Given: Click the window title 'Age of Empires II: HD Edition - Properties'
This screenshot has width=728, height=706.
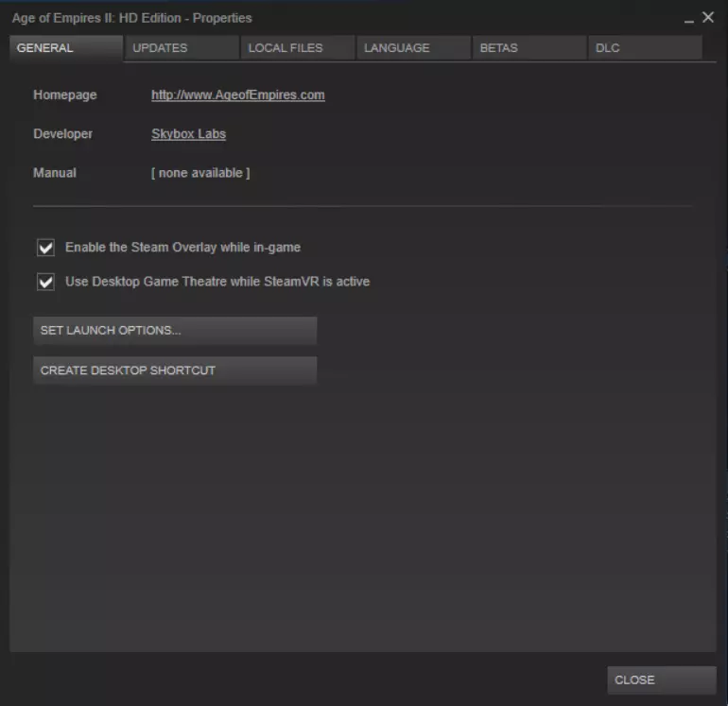Looking at the screenshot, I should click(131, 18).
